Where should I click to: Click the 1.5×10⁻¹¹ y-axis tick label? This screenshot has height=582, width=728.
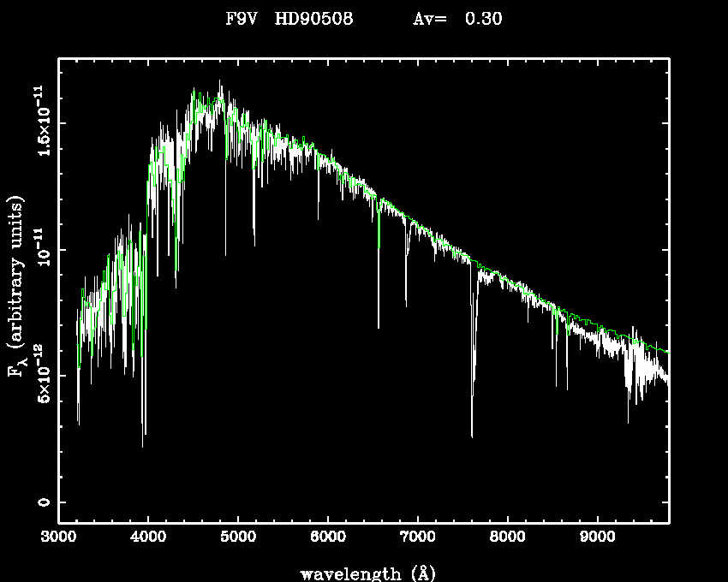(x=42, y=120)
